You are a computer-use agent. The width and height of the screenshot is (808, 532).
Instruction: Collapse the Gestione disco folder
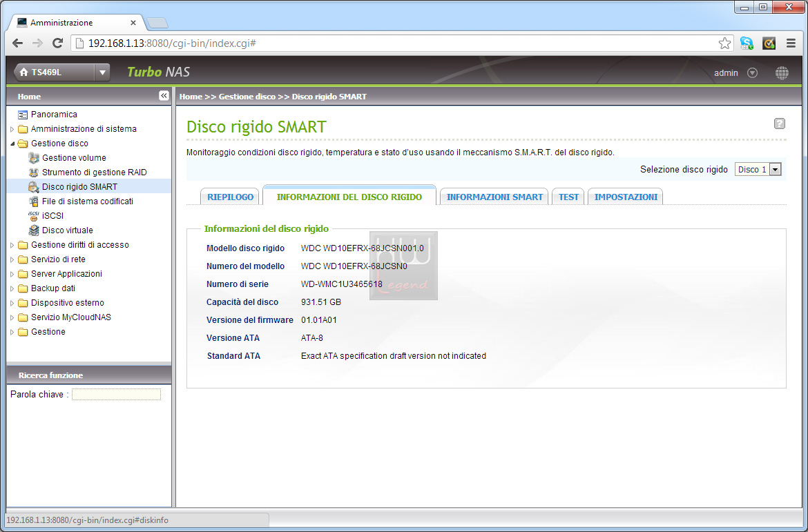click(x=12, y=144)
